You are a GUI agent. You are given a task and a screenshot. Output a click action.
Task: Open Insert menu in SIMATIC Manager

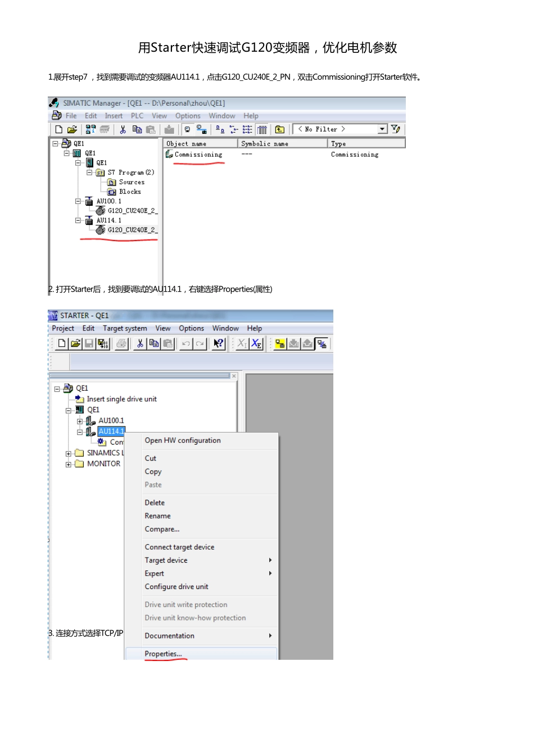click(114, 116)
